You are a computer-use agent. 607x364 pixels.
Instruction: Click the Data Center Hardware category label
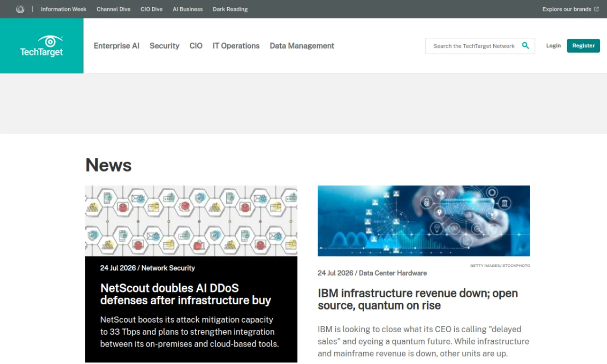tap(393, 273)
